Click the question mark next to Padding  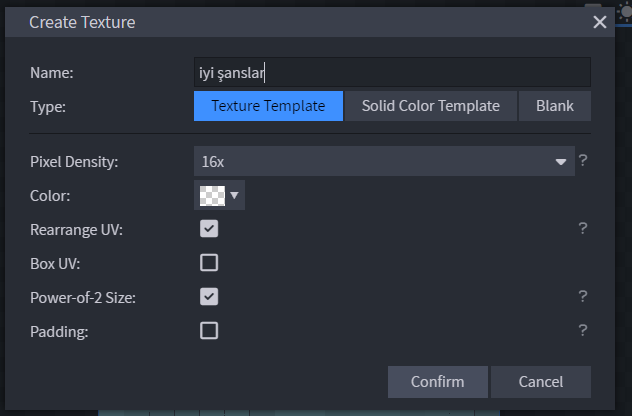click(x=582, y=330)
